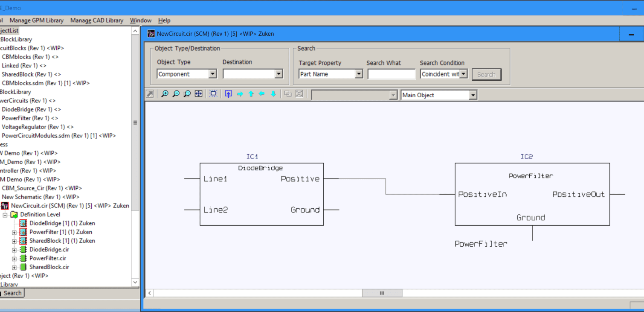Expand the PowerFilter [1] tree node
This screenshot has height=312, width=644.
(x=14, y=232)
